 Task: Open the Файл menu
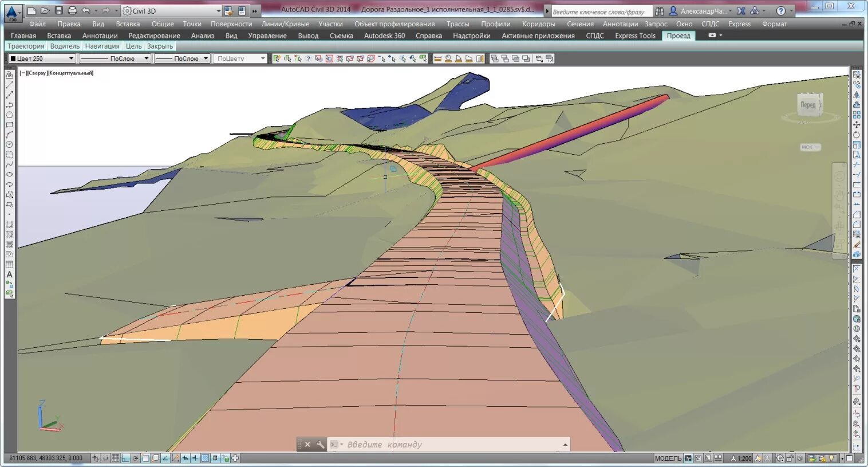(x=37, y=24)
